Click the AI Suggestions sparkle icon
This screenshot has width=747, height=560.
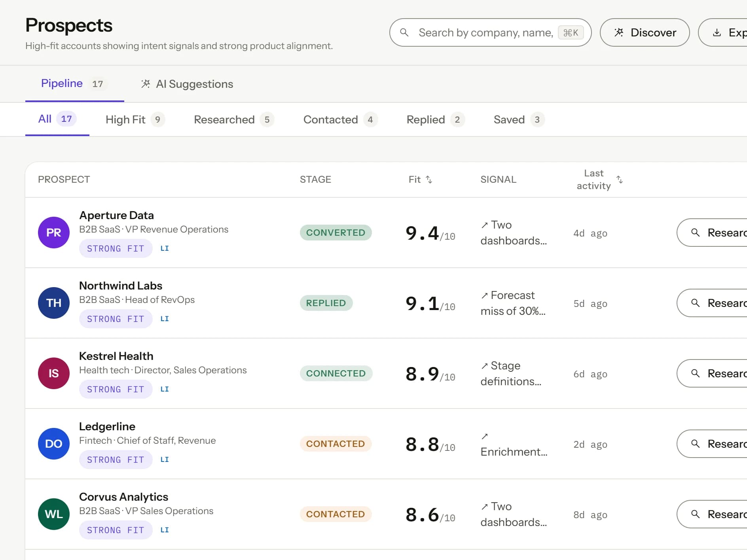pos(146,84)
